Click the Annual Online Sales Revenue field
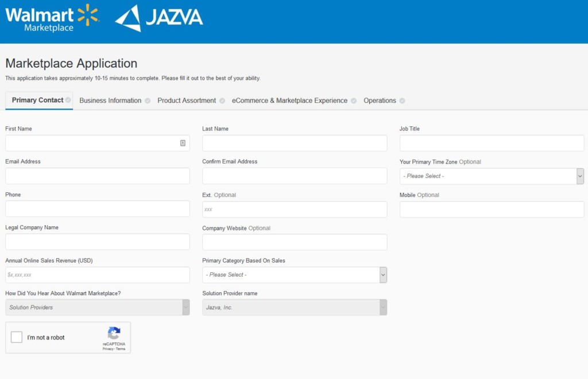Image resolution: width=588 pixels, height=379 pixels. (98, 275)
